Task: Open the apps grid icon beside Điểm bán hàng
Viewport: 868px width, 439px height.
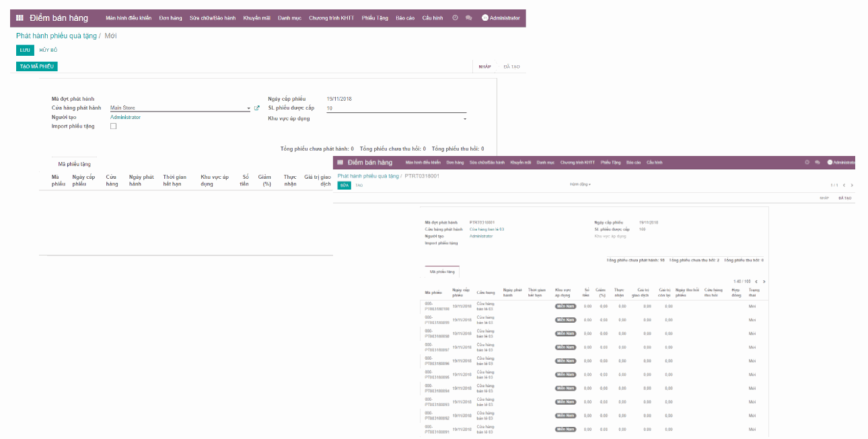Action: tap(18, 18)
